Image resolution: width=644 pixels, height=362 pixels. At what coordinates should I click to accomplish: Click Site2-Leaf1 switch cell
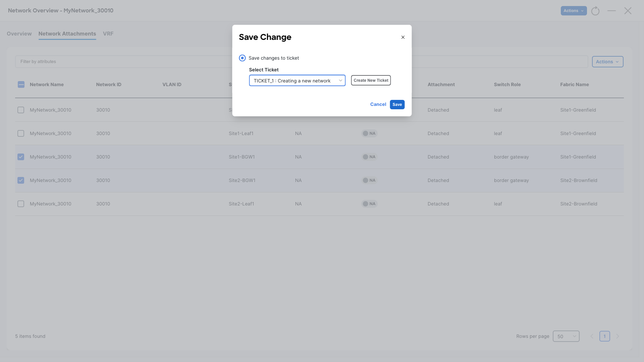coord(241,204)
